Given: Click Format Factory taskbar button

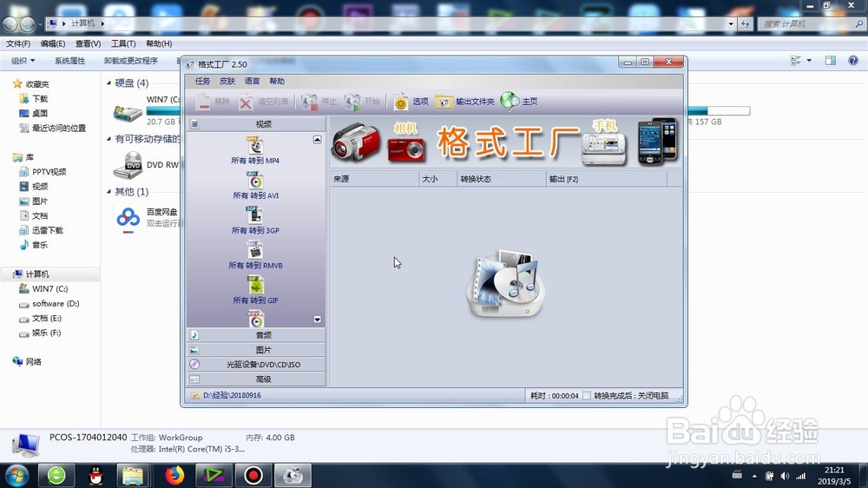Looking at the screenshot, I should click(293, 475).
